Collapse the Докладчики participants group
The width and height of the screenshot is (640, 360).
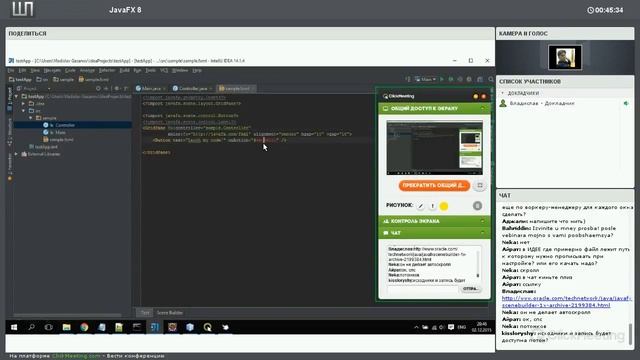pyautogui.click(x=503, y=93)
